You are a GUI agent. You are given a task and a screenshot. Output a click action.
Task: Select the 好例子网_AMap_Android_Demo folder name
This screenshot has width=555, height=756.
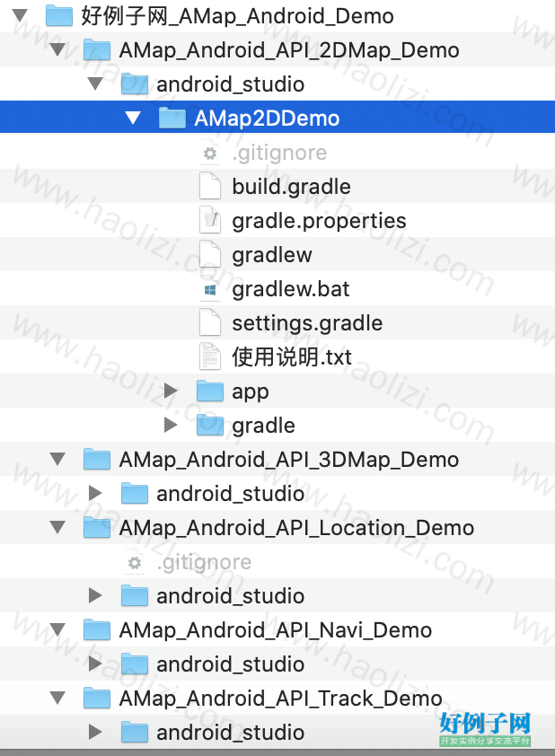[x=237, y=16]
